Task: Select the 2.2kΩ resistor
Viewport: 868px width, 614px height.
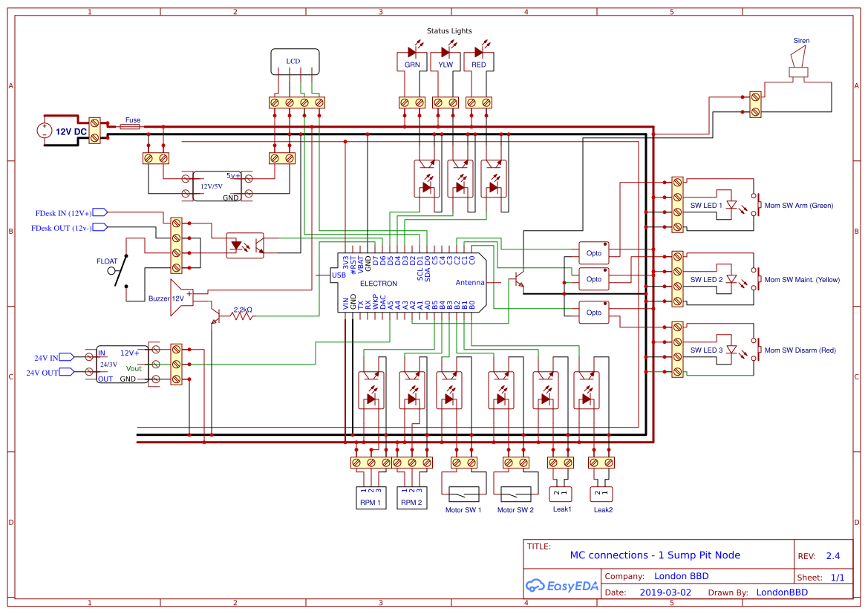Action: point(241,316)
